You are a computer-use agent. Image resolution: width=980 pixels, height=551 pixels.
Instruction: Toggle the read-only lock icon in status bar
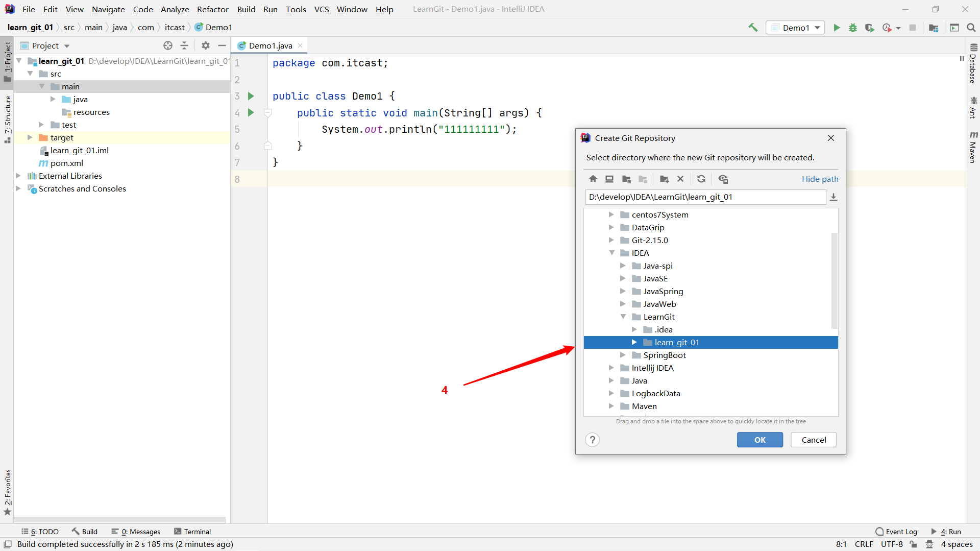(x=914, y=544)
